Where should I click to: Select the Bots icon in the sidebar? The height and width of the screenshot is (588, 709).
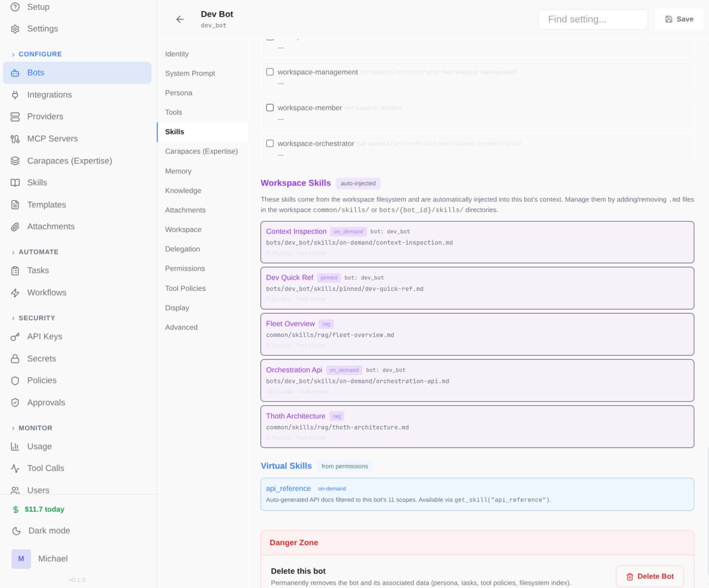point(15,72)
